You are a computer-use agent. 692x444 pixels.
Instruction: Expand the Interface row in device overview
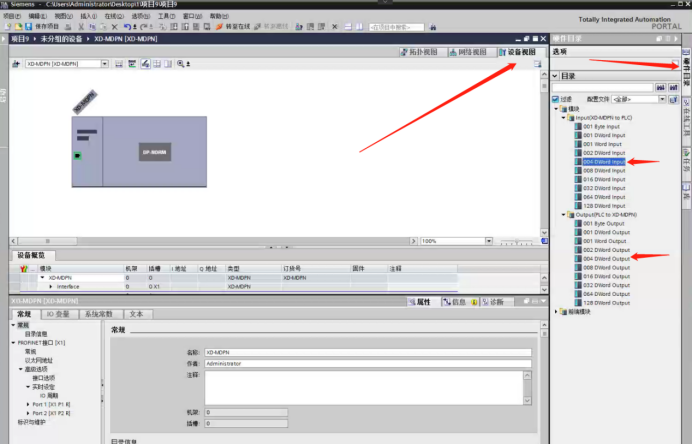tap(51, 286)
